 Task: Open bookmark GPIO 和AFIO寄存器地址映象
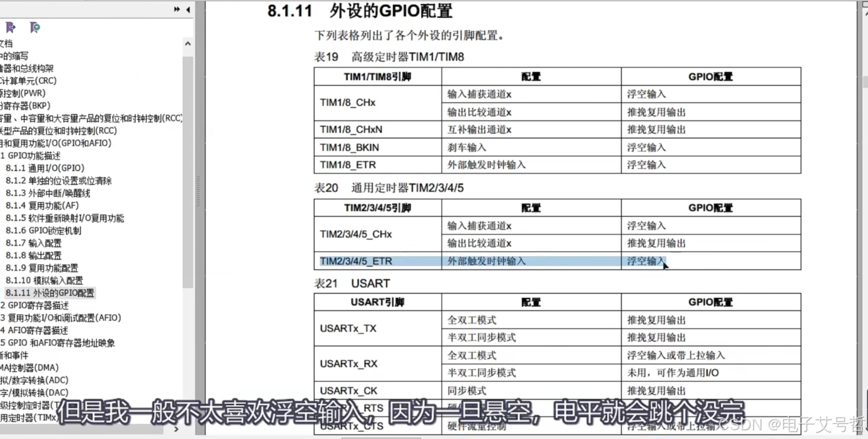point(57,343)
